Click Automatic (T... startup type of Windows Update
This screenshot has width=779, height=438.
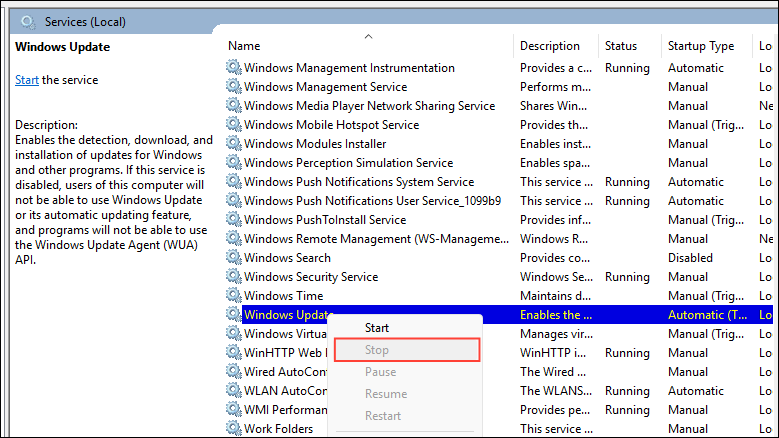[707, 315]
